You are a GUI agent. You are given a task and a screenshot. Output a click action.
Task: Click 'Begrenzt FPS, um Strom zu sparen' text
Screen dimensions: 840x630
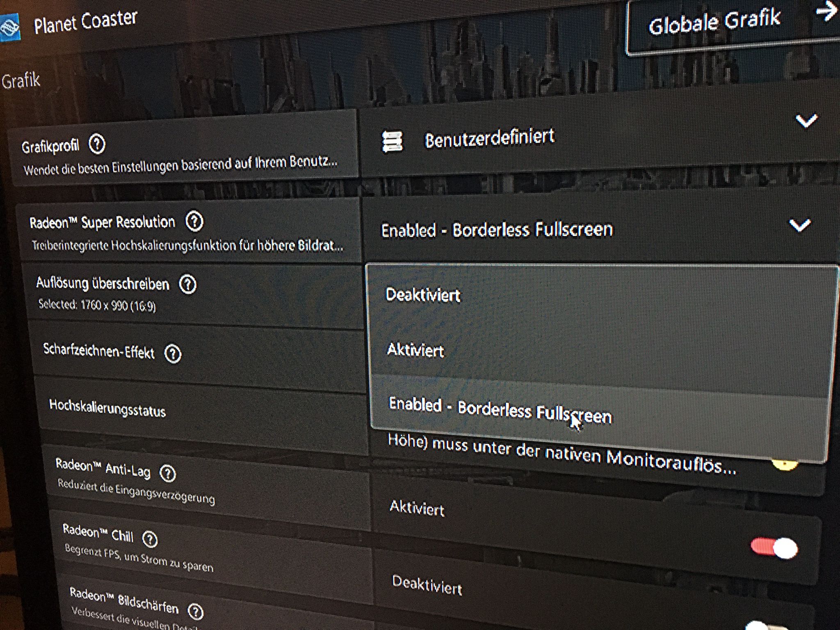139,558
